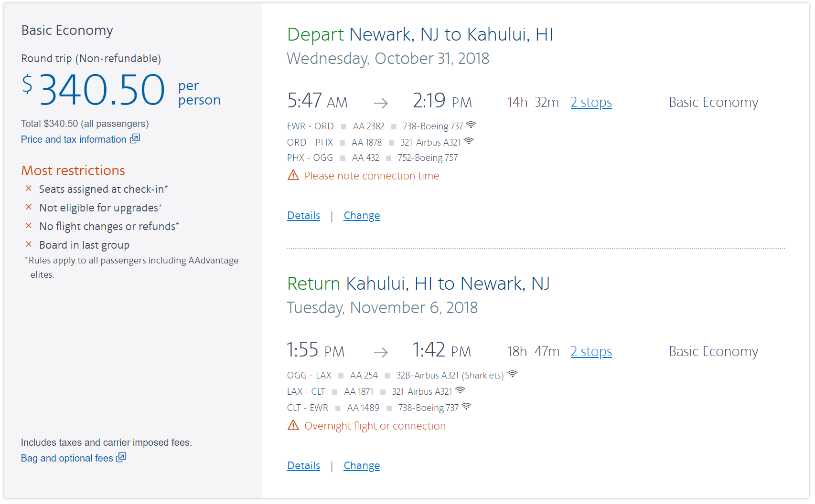Screen dimensions: 815x504
Task: Click the Wi-Fi icon for flight AA 1871
Action: click(460, 390)
